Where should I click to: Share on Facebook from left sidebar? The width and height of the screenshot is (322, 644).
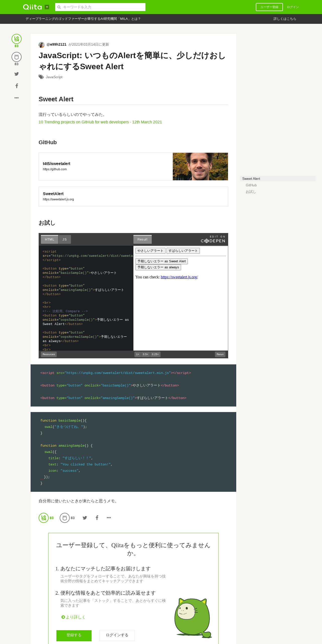[17, 86]
